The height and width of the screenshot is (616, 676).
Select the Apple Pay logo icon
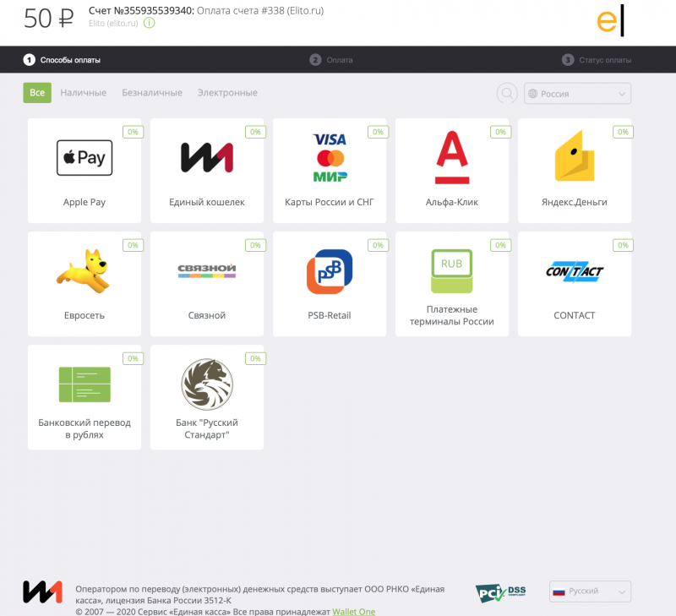coord(84,158)
